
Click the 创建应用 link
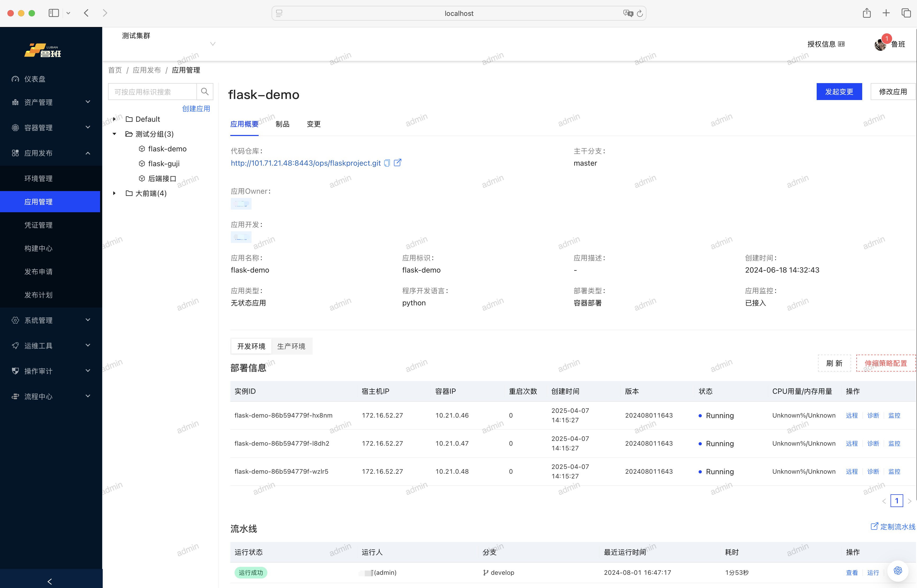196,108
